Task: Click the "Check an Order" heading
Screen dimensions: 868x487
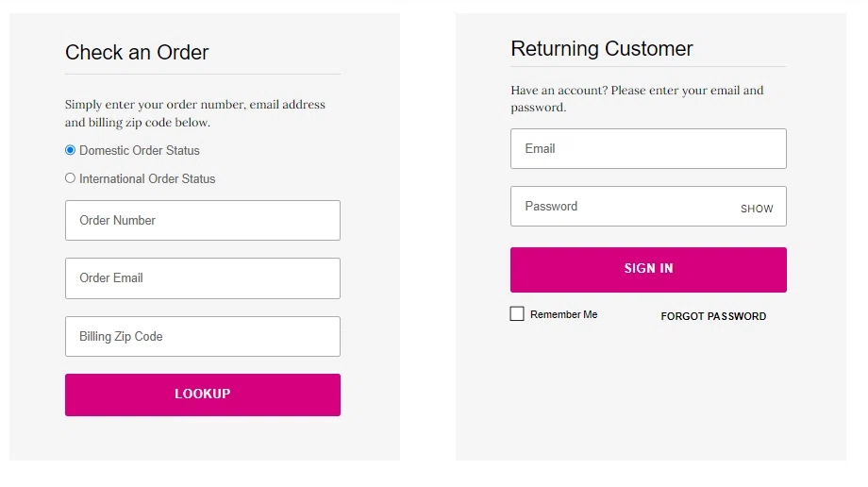Action: tap(137, 53)
